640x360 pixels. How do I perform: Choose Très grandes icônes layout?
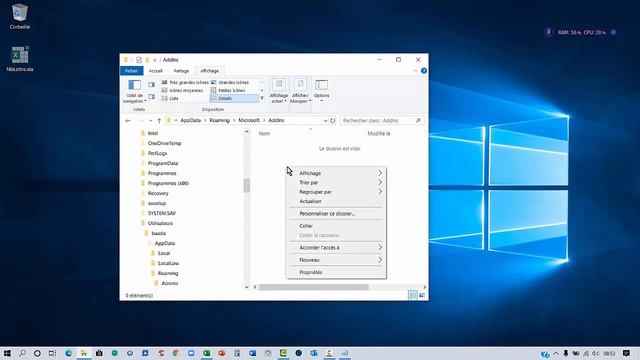click(x=185, y=82)
